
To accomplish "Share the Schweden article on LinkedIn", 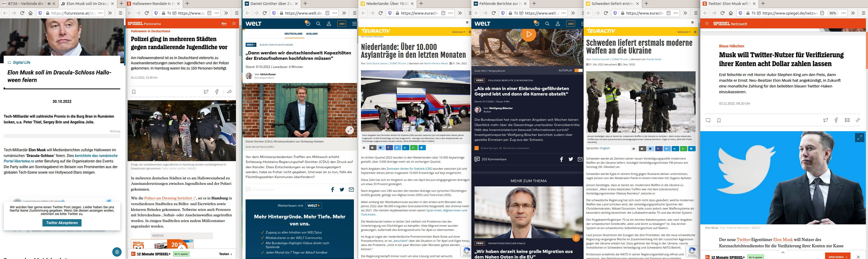I will click(x=675, y=149).
